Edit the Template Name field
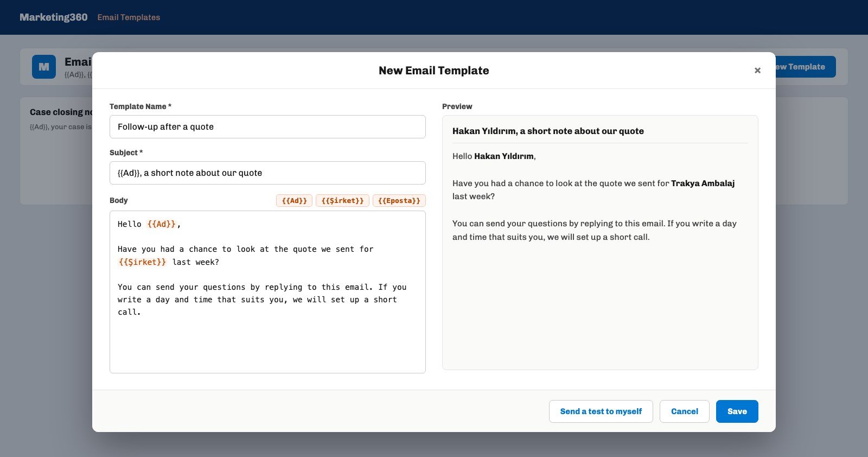This screenshot has height=457, width=868. click(x=267, y=126)
